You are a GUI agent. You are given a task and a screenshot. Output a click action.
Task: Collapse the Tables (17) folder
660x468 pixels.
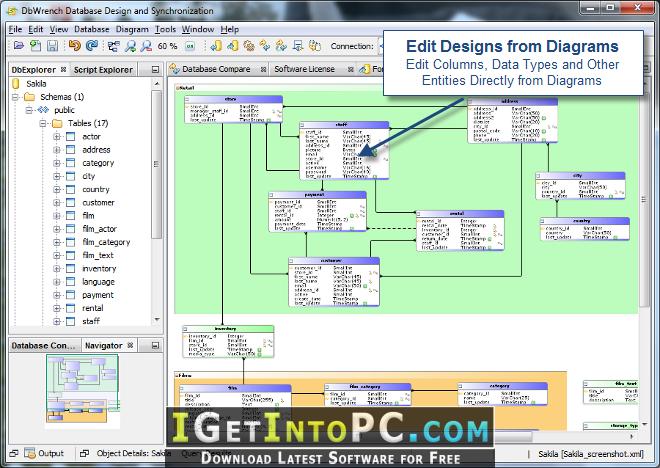[x=43, y=123]
